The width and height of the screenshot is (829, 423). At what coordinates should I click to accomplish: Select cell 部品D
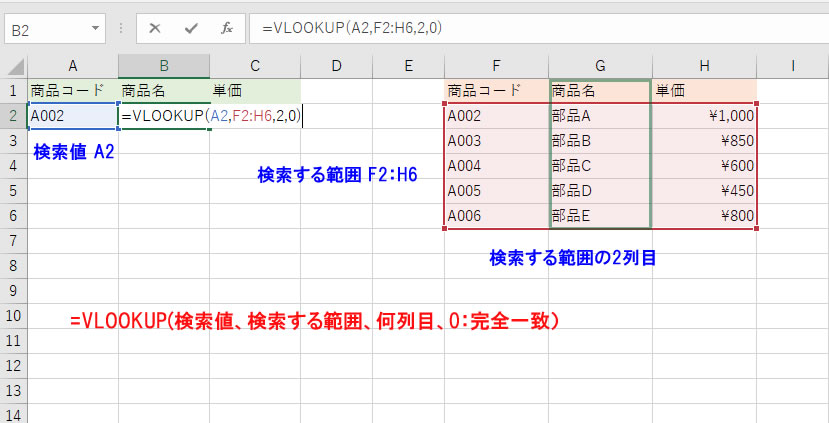(x=600, y=191)
